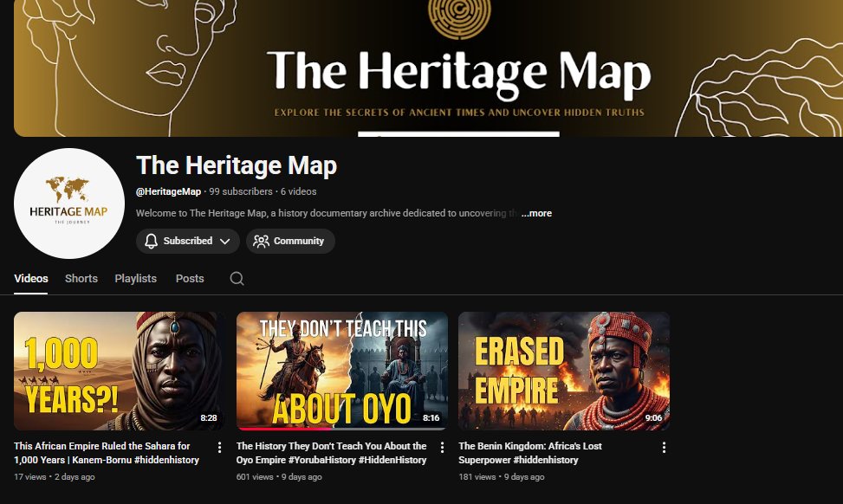Viewport: 843px width, 504px height.
Task: Click the '6 videos' count text
Action: coord(298,191)
